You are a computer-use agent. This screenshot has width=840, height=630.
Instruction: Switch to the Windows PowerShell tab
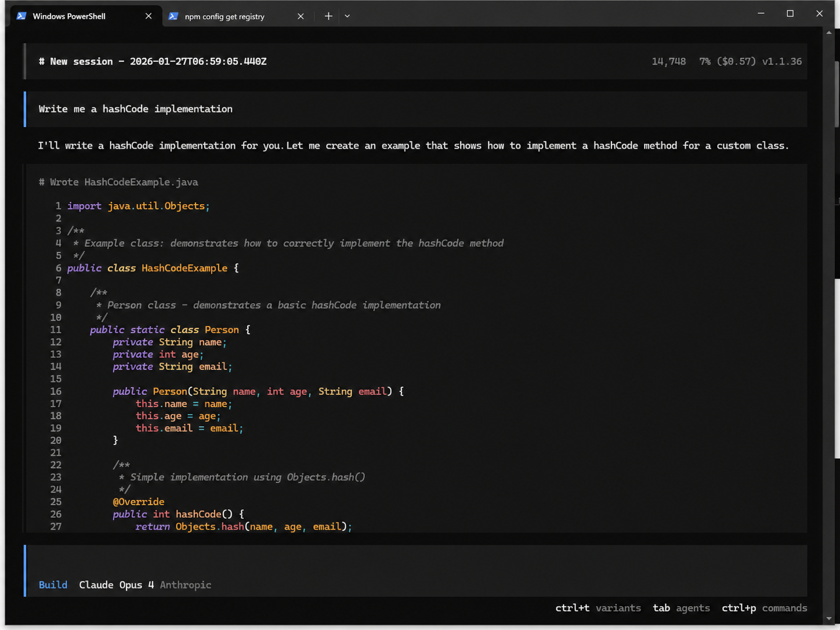(85, 16)
